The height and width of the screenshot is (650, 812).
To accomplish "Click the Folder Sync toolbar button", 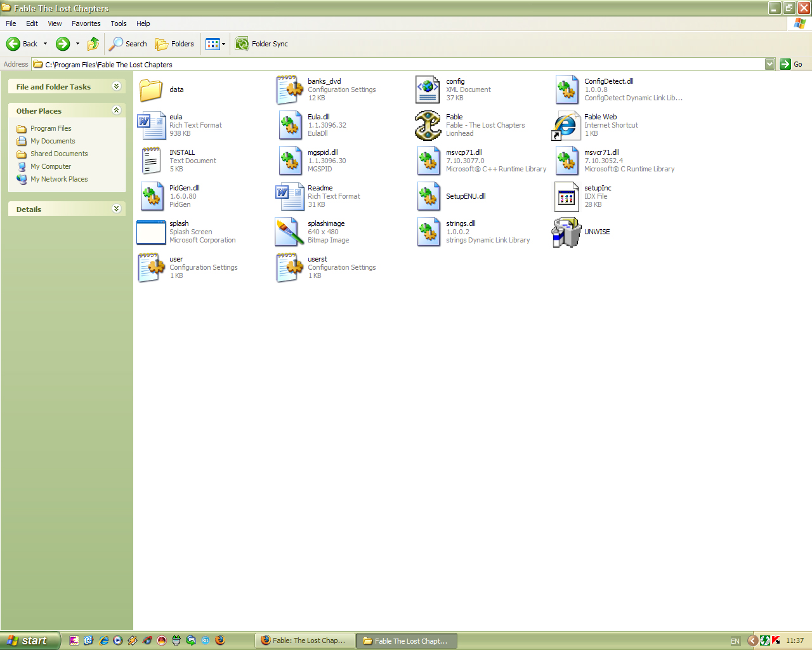I will pos(262,44).
